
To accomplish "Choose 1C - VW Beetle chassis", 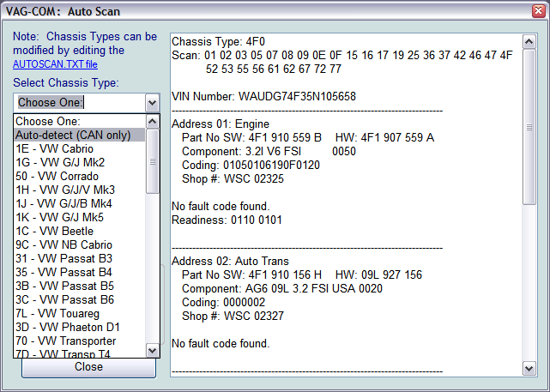I will click(x=80, y=231).
